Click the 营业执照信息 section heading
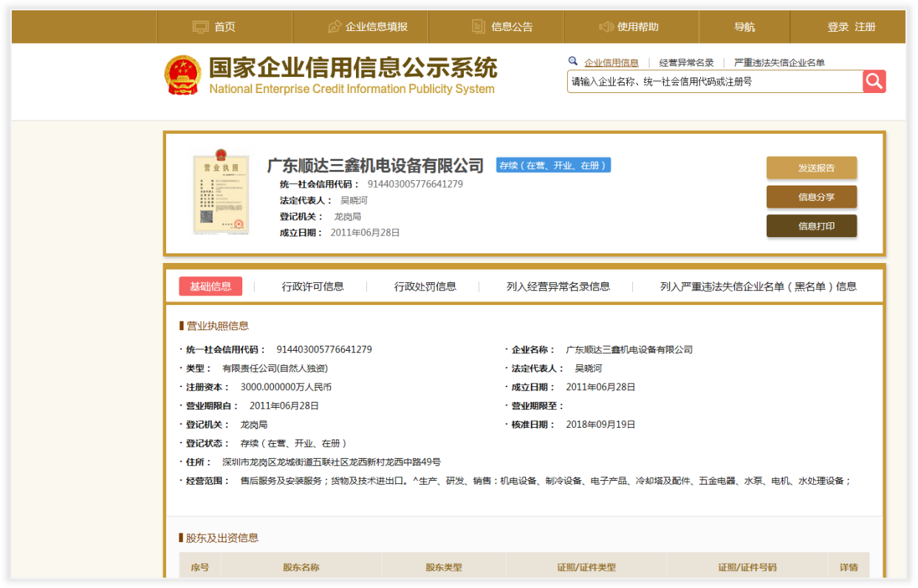The height and width of the screenshot is (588, 918). (x=217, y=326)
